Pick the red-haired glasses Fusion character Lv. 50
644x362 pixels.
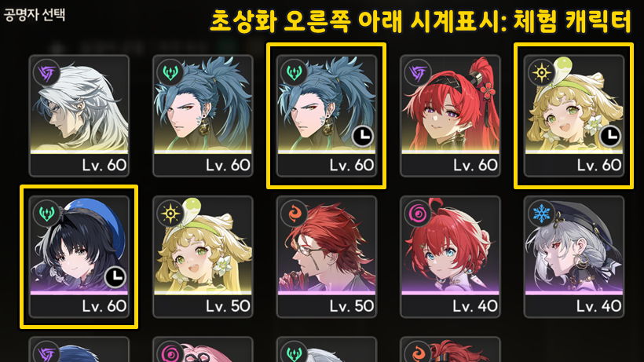click(327, 257)
